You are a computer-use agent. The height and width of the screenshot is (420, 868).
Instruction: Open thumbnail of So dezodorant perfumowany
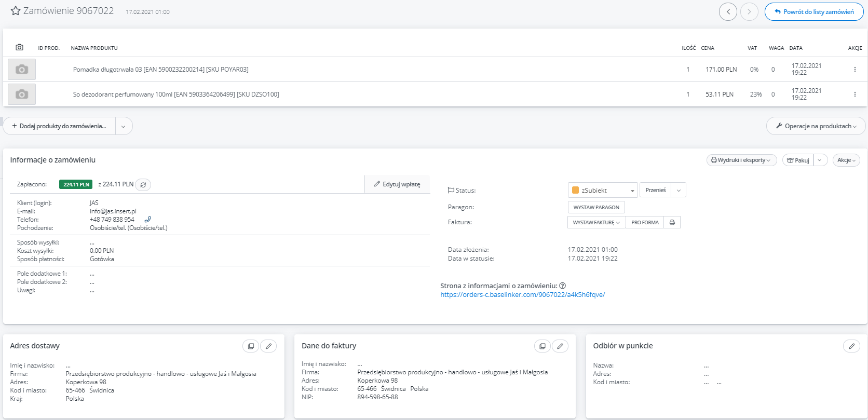22,94
